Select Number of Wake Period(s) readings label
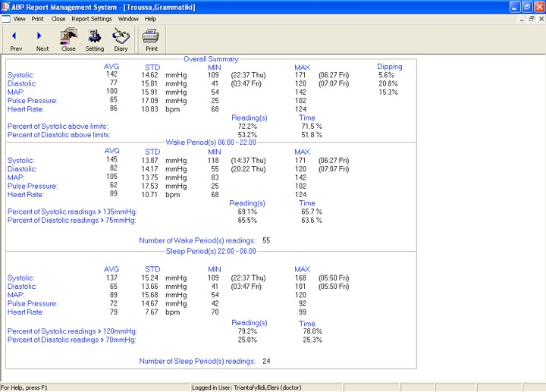 point(197,240)
